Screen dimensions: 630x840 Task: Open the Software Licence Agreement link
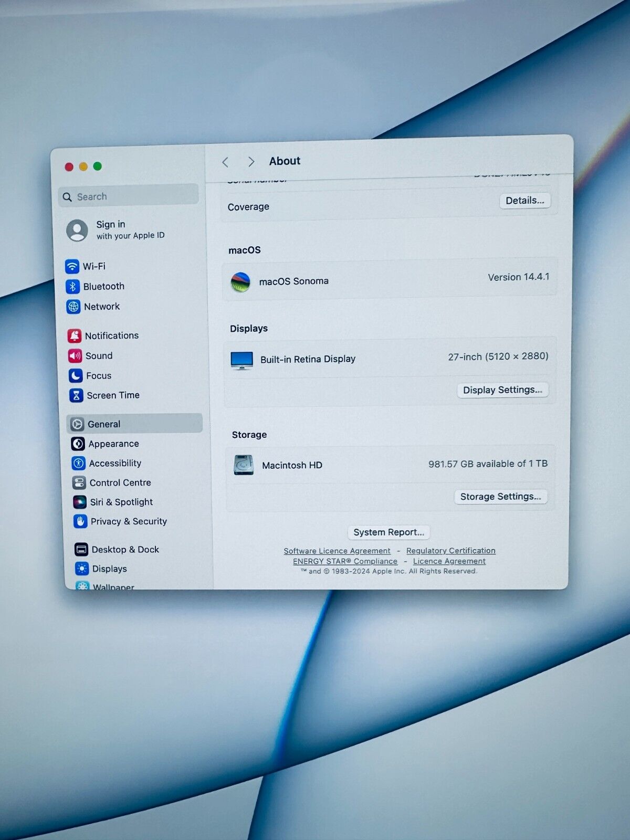click(x=337, y=551)
